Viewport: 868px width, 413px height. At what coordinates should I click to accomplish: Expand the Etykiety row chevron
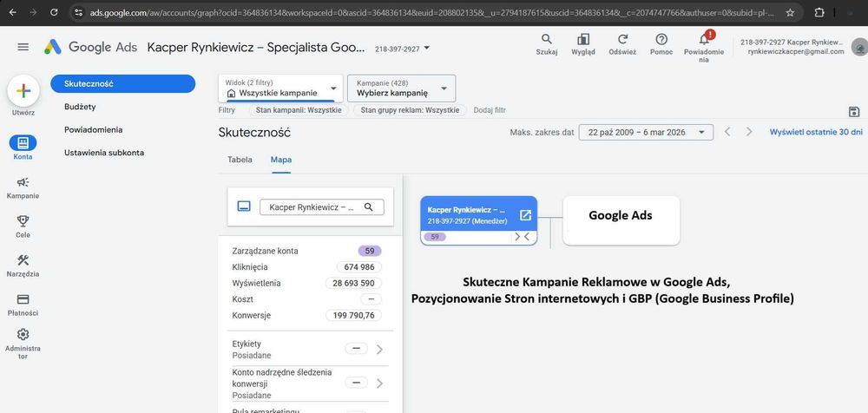pos(378,349)
